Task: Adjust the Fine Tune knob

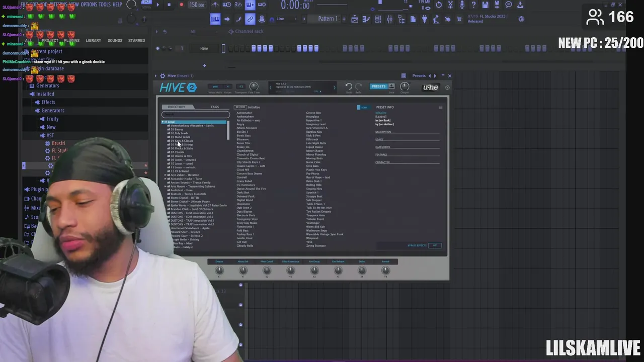Action: 254,86
